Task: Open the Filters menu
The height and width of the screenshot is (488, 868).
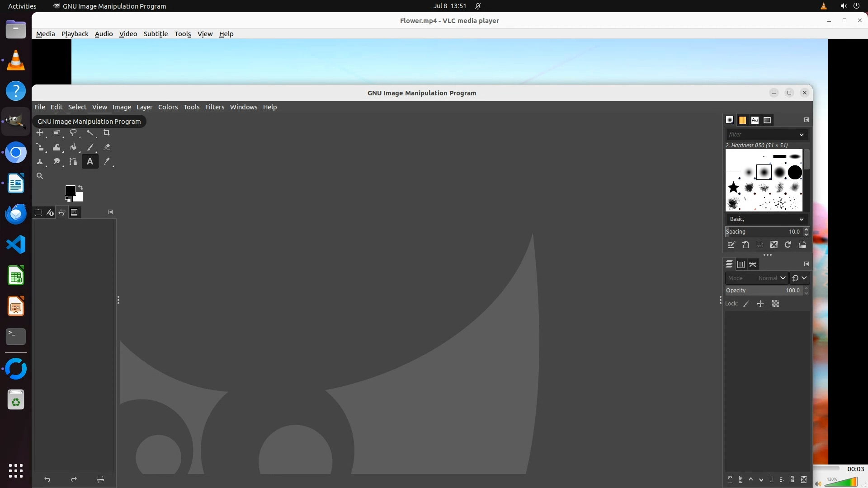Action: click(x=214, y=107)
